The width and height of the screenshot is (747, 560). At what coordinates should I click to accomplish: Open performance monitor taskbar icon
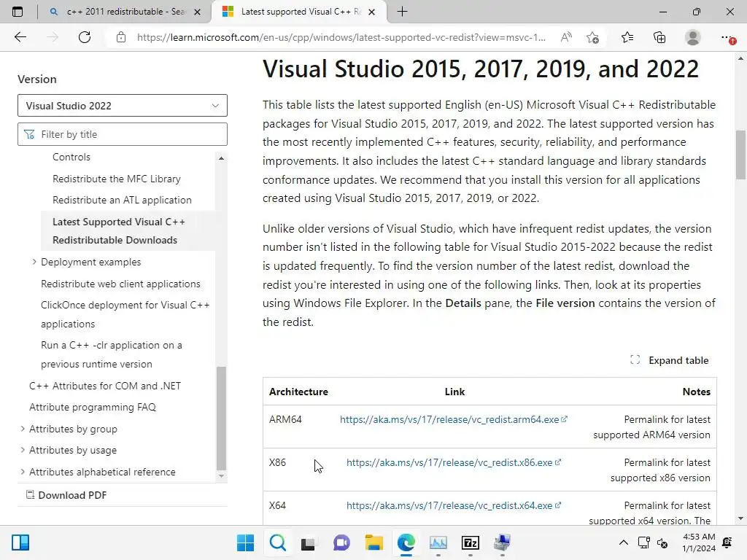point(438,542)
